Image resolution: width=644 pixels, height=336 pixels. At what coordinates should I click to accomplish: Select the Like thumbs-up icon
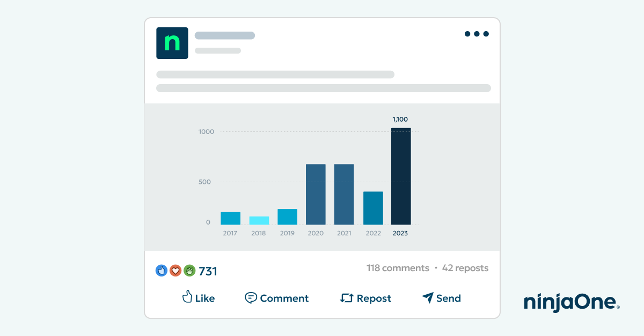187,298
